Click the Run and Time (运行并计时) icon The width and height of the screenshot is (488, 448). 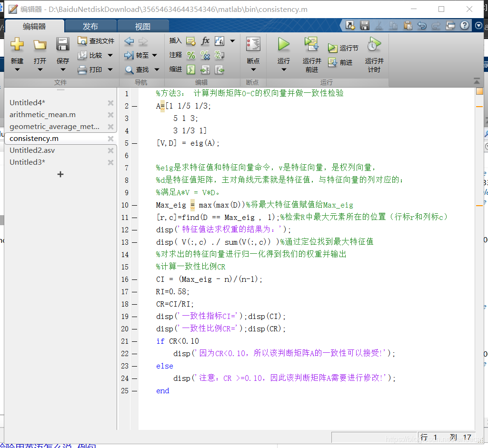click(374, 44)
